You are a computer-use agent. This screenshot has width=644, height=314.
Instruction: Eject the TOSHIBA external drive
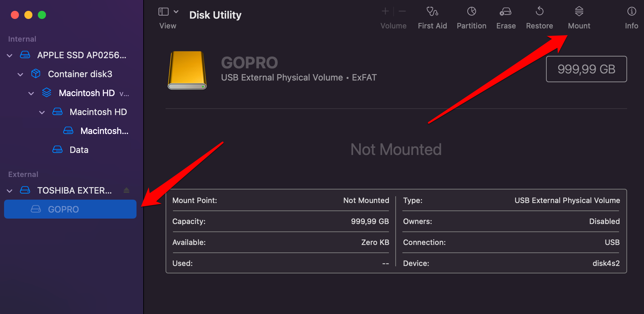pos(126,190)
